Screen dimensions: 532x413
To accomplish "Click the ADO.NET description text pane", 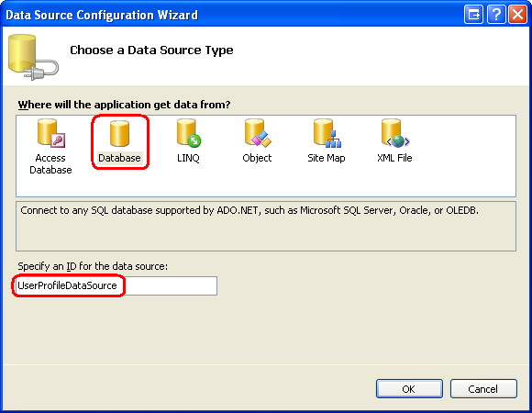I will pos(266,227).
